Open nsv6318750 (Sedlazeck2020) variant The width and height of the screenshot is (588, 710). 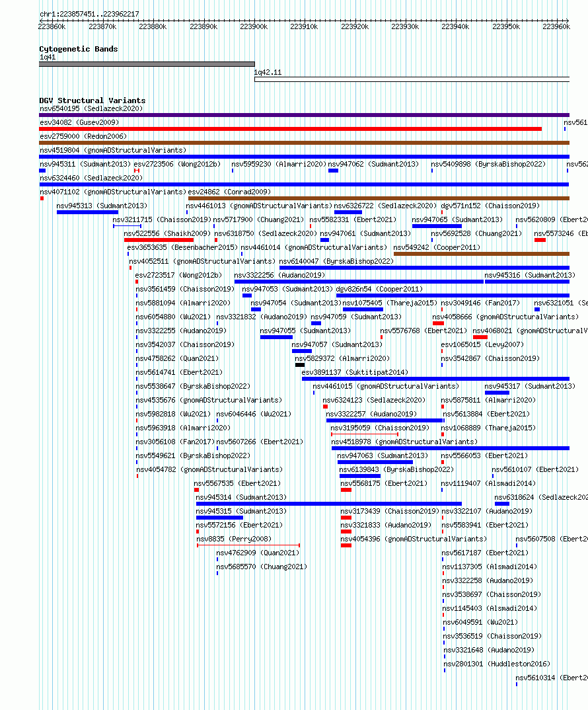tap(266, 233)
